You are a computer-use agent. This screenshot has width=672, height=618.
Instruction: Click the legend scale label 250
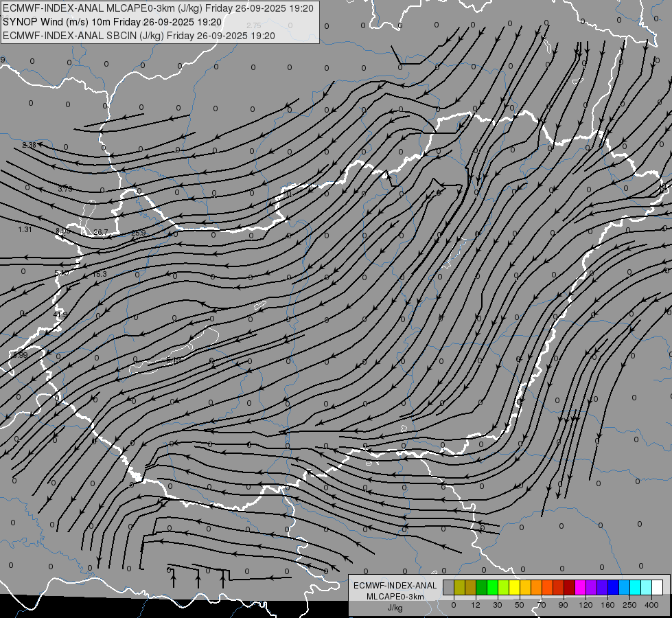[629, 605]
